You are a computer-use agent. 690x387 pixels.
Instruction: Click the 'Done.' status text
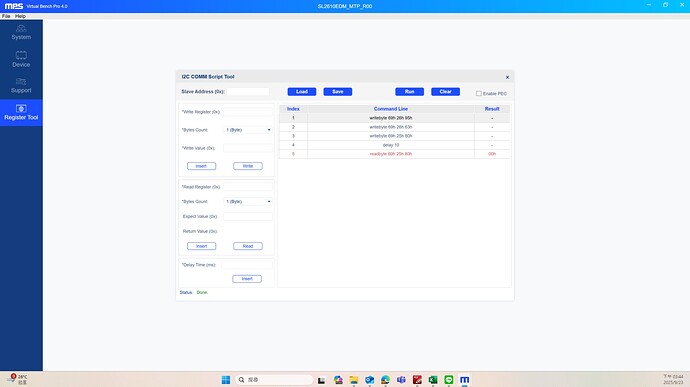point(202,292)
